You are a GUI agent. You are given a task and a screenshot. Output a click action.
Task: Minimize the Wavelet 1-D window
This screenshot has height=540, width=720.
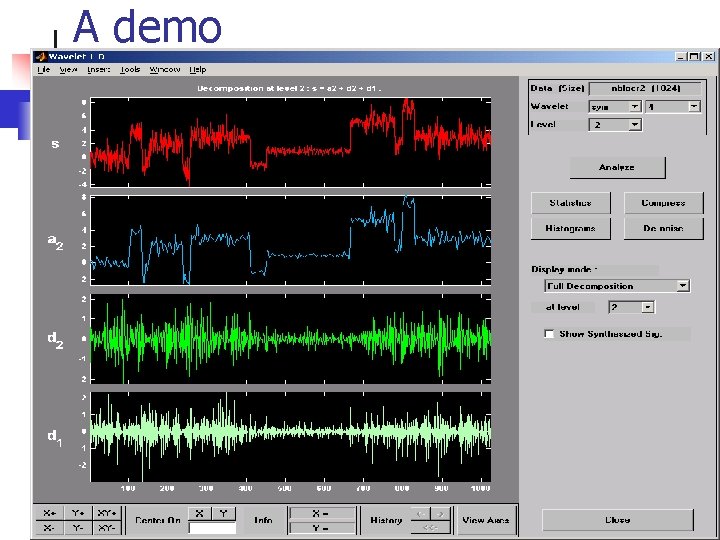click(x=681, y=56)
